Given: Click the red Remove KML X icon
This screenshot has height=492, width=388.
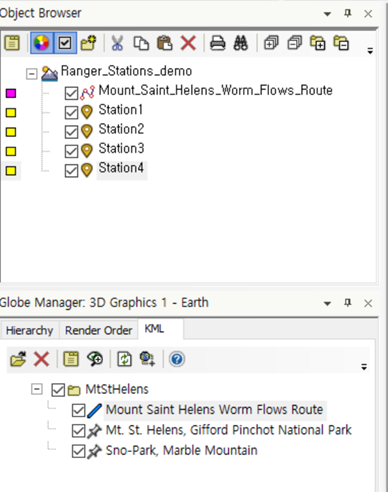Looking at the screenshot, I should [x=42, y=359].
